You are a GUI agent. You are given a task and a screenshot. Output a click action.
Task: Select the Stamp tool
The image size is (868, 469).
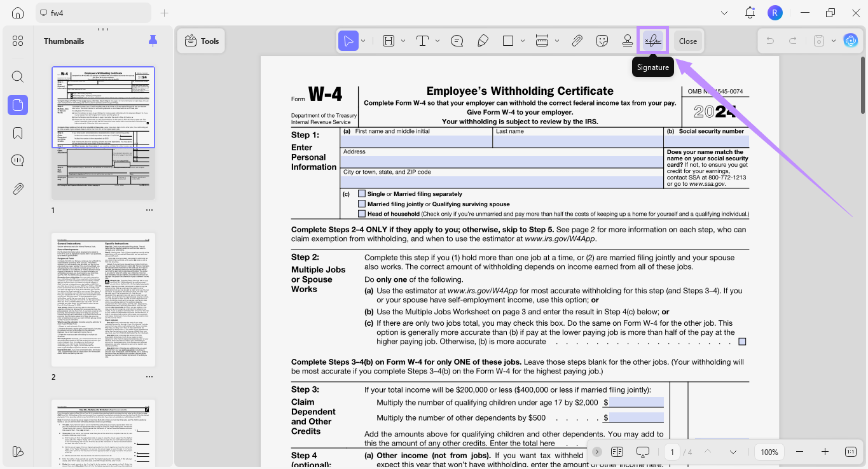[627, 40]
